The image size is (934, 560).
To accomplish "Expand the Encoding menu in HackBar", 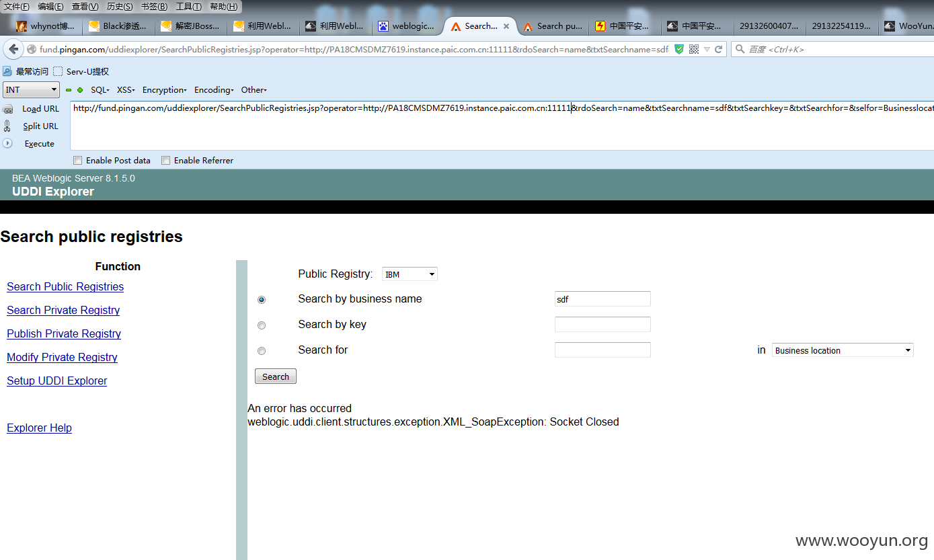I will coord(214,90).
